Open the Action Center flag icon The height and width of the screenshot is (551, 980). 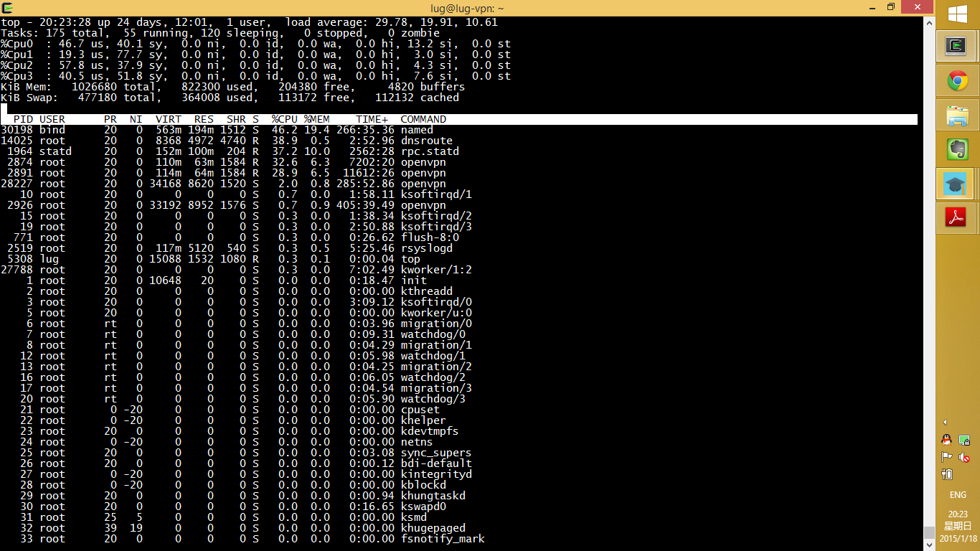coord(946,457)
